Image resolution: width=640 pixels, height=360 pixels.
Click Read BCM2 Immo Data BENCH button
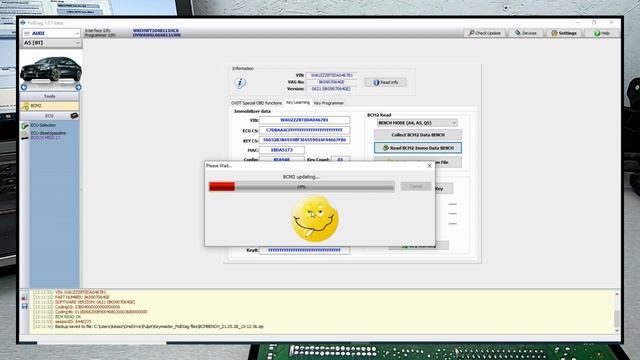point(418,148)
